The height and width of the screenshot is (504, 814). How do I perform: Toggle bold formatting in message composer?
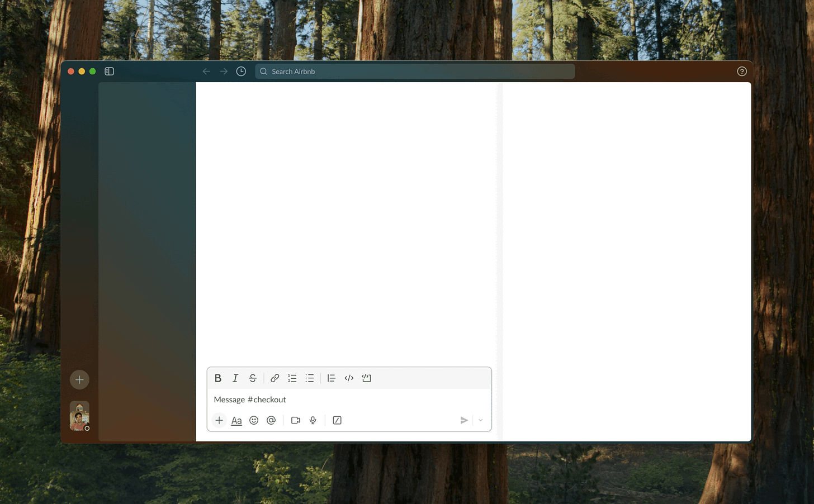click(218, 378)
